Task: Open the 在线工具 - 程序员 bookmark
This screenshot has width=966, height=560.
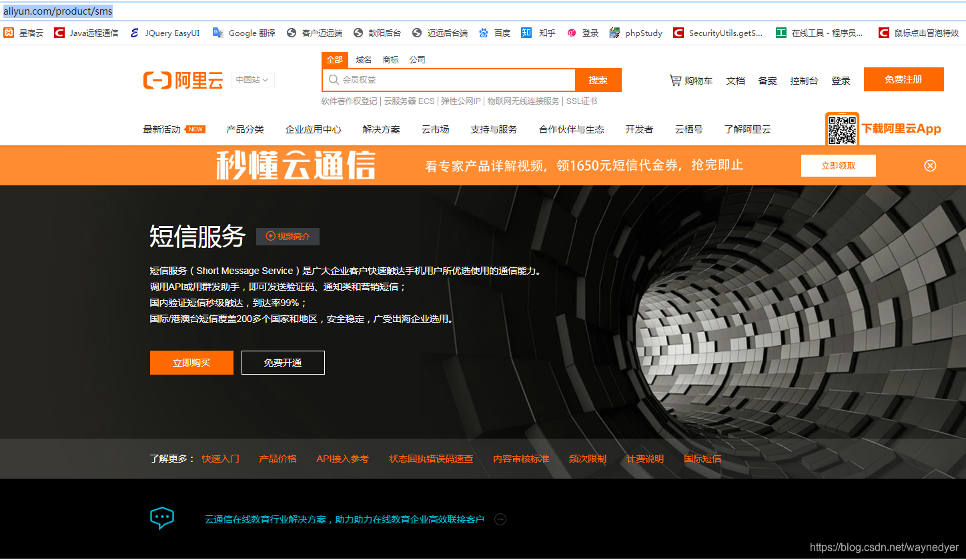Action: click(819, 33)
